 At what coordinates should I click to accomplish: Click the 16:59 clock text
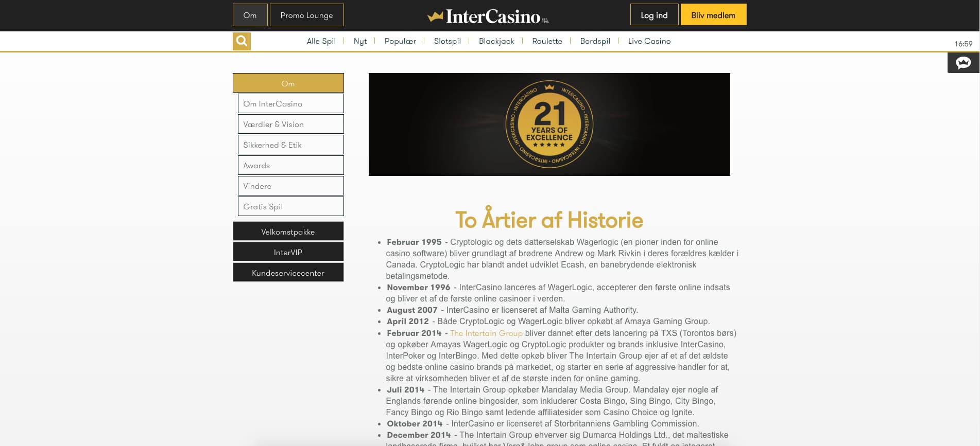[x=963, y=44]
